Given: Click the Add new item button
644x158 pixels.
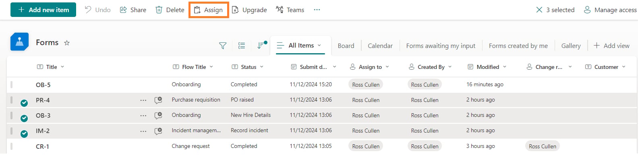Looking at the screenshot, I should pyautogui.click(x=43, y=10).
